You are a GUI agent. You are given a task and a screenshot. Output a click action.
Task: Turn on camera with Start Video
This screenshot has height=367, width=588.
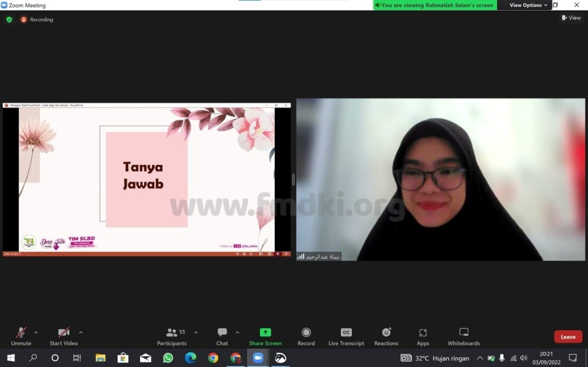(x=63, y=336)
